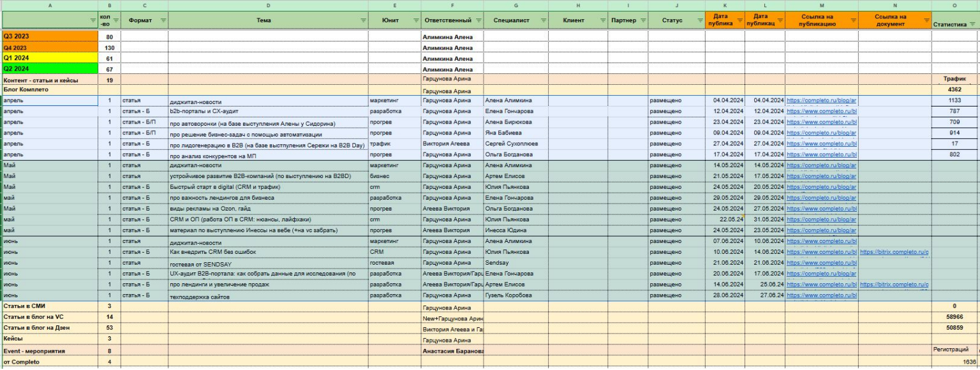The height and width of the screenshot is (370, 980).
Task: Open the 'Тема' column filter
Action: (362, 20)
